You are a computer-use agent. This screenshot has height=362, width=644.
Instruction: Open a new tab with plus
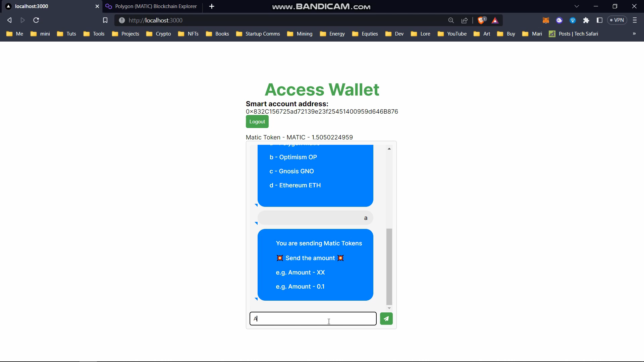(212, 6)
